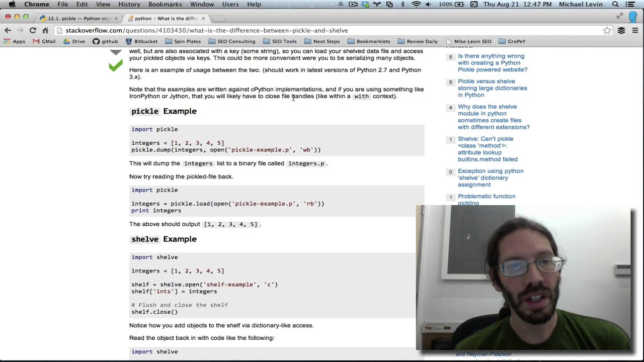
Task: Go to the Home page icon
Action: point(45,30)
